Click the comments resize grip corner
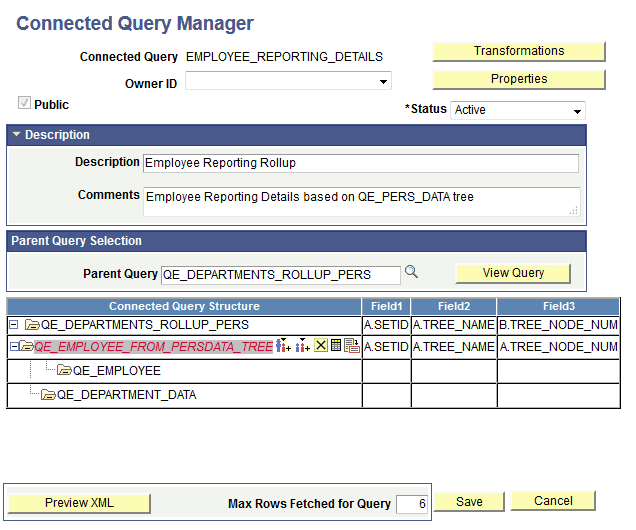The width and height of the screenshot is (636, 530). coord(574,210)
